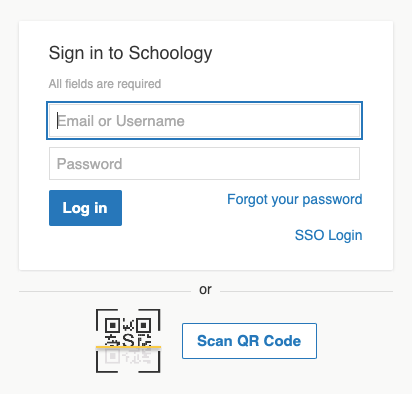Submit with the Log in button
The width and height of the screenshot is (412, 394).
pyautogui.click(x=85, y=208)
